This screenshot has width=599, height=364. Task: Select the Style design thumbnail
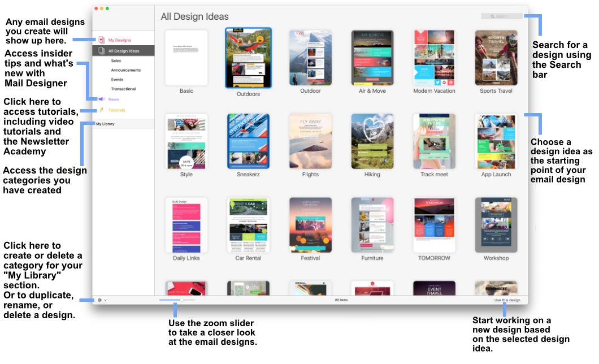click(x=186, y=141)
